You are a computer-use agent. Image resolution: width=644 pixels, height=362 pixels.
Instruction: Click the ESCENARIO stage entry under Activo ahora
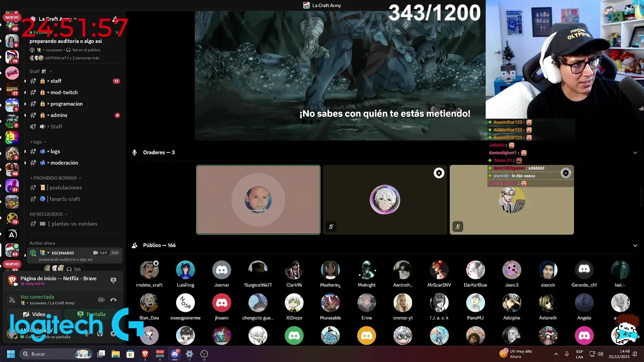[x=74, y=255]
